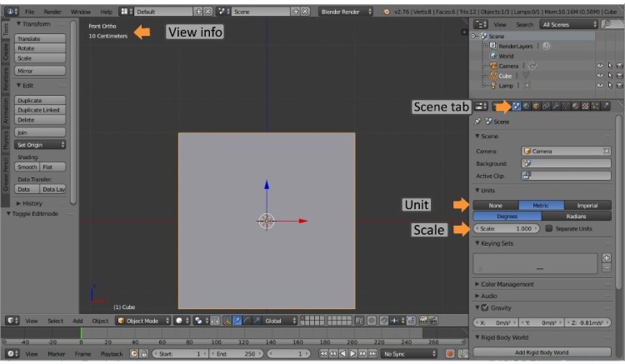Click the pin icon beside Scene
This screenshot has width=625, height=364.
coord(477,122)
